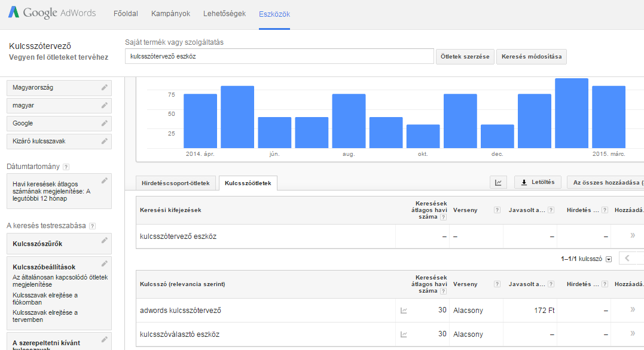644x350 pixels.
Task: Open the '1–1/1 kulcsszó' rows dropdown
Action: pos(609,259)
